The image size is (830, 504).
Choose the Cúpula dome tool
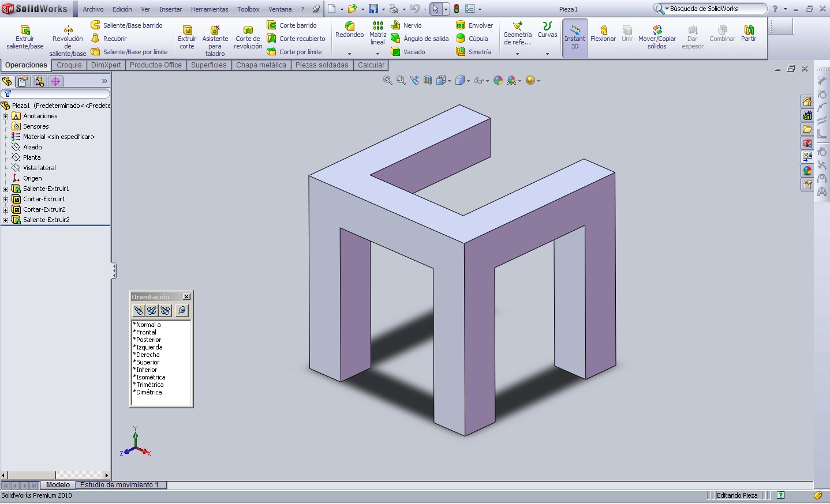pyautogui.click(x=472, y=39)
